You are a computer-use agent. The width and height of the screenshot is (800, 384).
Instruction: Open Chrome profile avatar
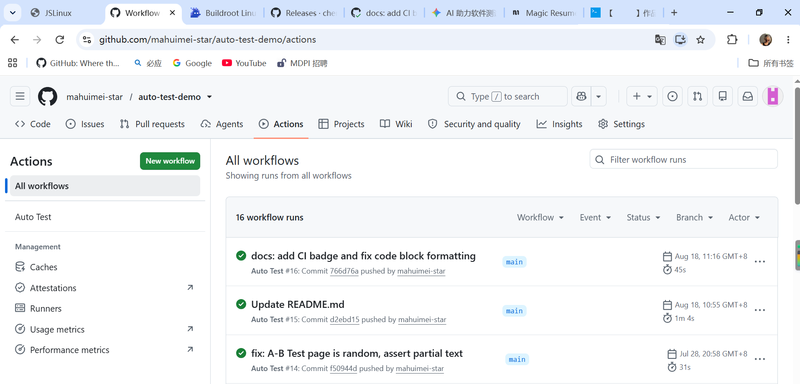point(765,40)
